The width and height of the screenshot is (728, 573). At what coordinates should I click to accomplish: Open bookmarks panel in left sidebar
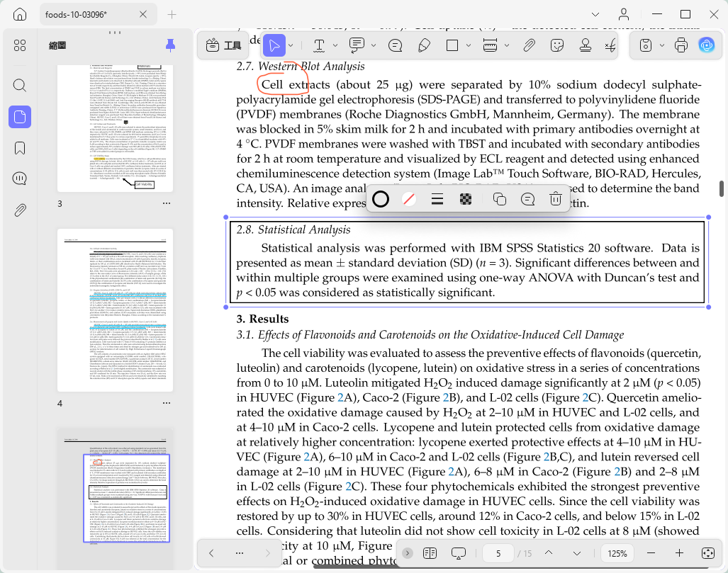tap(20, 148)
